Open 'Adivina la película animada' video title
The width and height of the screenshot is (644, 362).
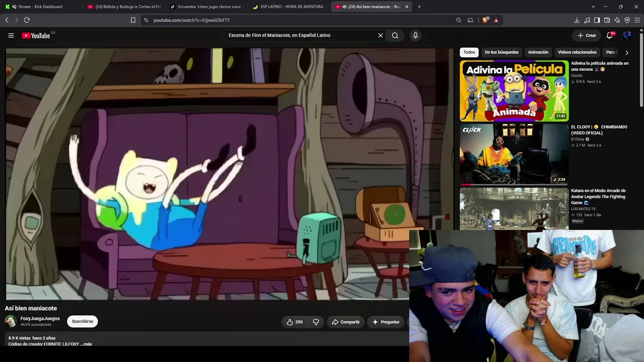[600, 66]
